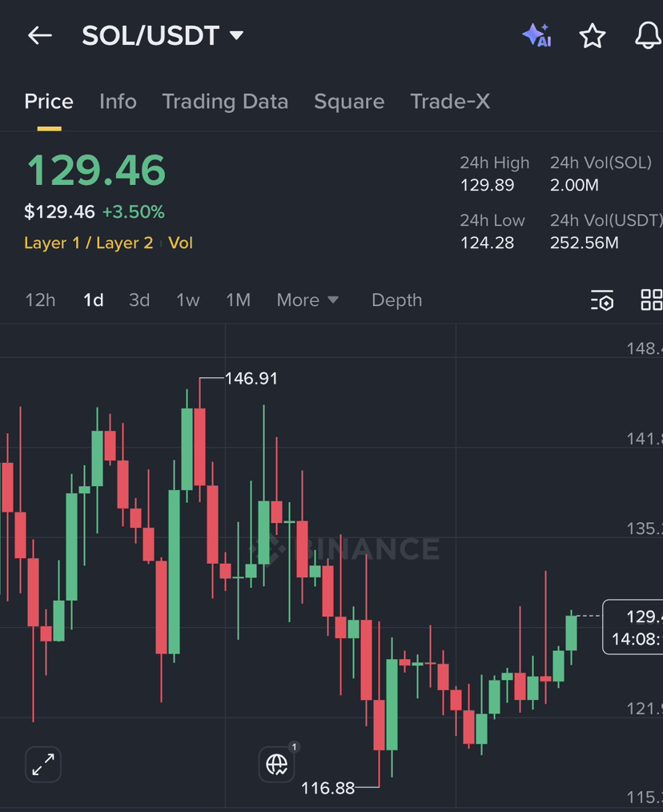Open chart indicator settings icon
The width and height of the screenshot is (663, 812).
(x=602, y=300)
